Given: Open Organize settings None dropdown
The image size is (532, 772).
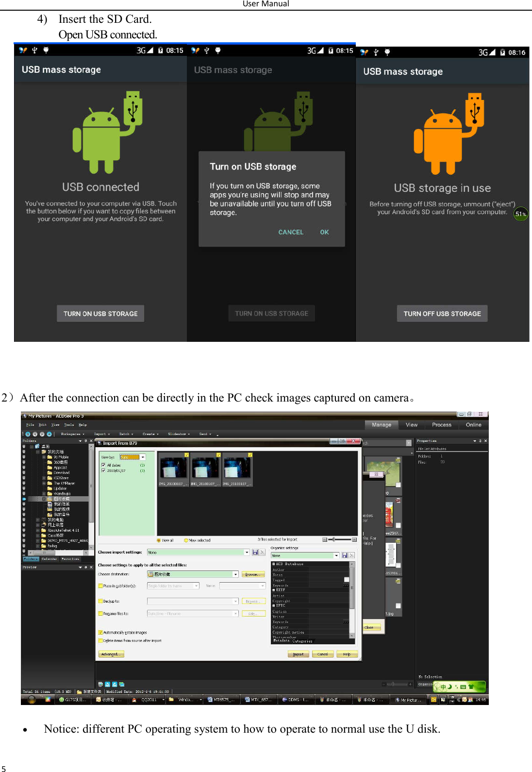Looking at the screenshot, I should [x=305, y=555].
